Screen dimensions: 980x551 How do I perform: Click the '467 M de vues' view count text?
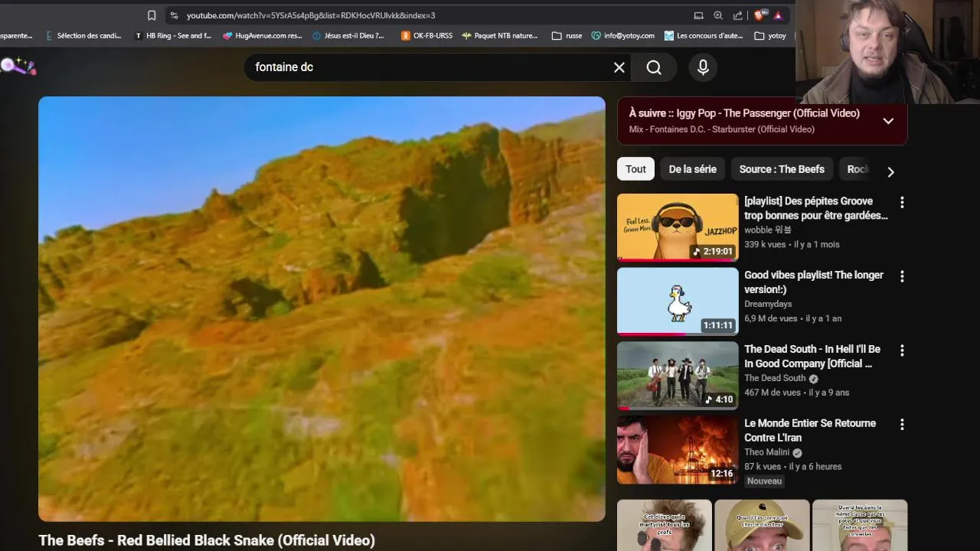tap(772, 393)
